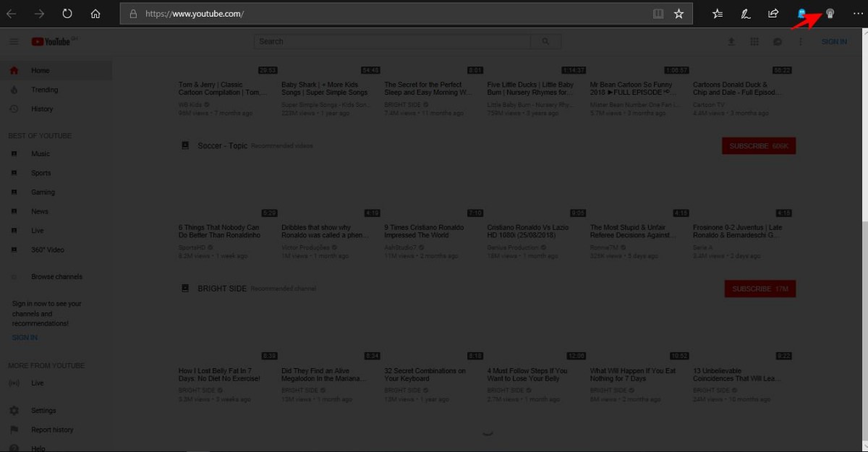Click the YouTube Search input field
The height and width of the screenshot is (452, 868).
point(393,42)
